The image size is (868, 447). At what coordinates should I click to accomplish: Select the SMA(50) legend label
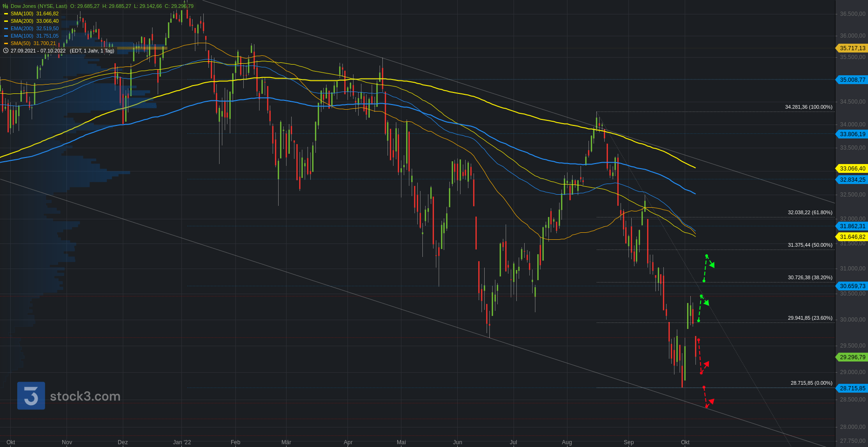[x=20, y=43]
